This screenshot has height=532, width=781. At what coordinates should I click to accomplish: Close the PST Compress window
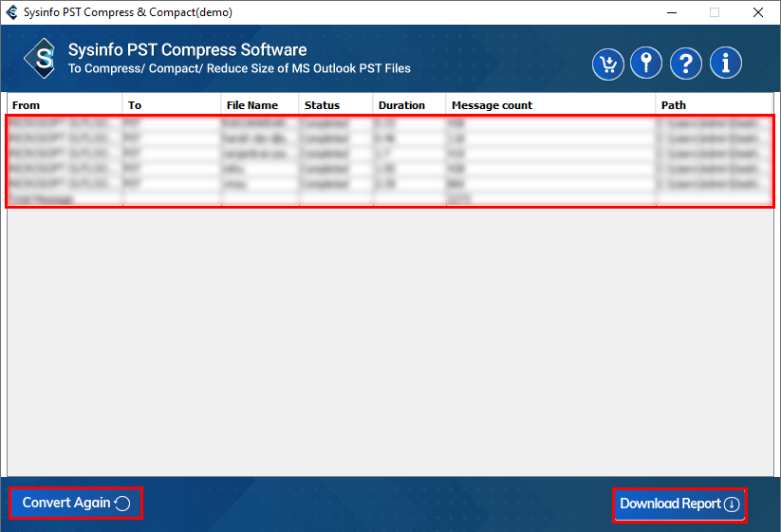[x=757, y=12]
